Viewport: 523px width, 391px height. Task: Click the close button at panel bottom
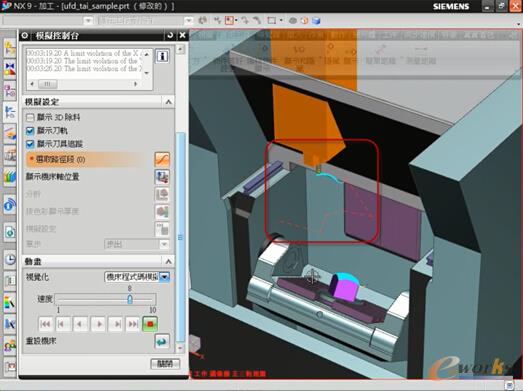tap(165, 363)
